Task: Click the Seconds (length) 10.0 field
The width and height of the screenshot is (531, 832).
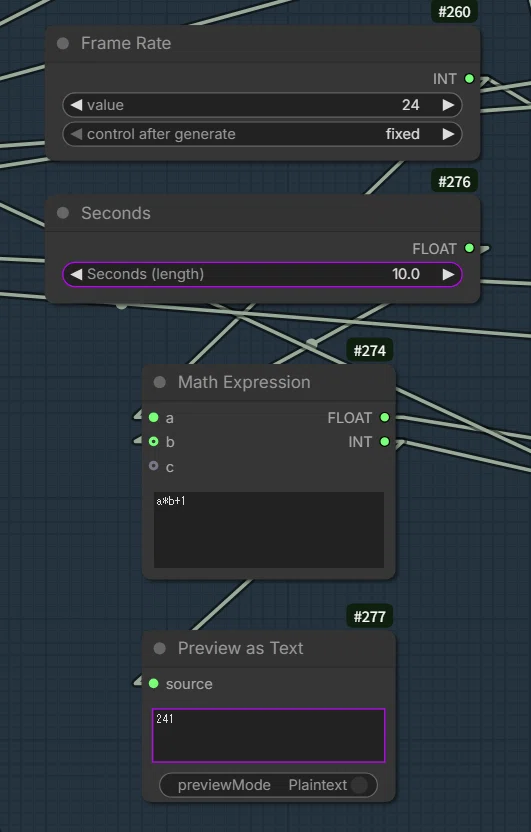Action: (x=263, y=274)
